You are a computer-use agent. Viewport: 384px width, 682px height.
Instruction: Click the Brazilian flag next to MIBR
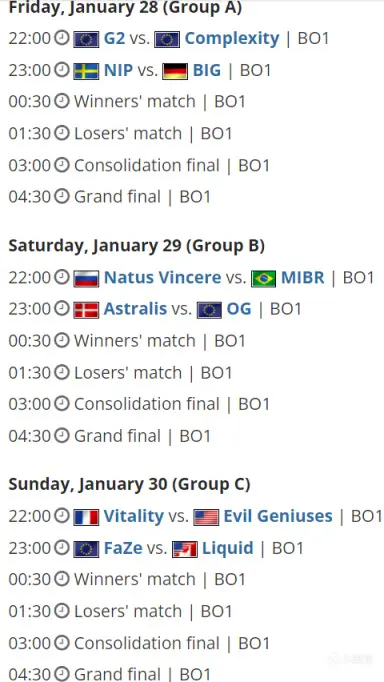(x=264, y=278)
